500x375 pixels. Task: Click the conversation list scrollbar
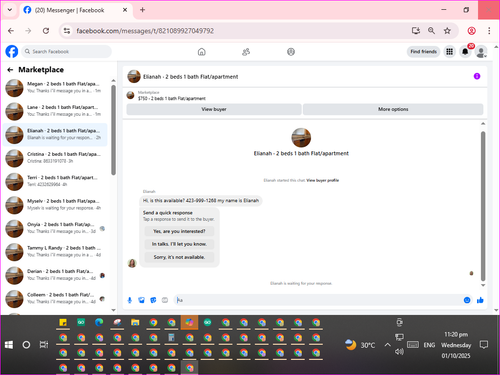click(x=113, y=130)
